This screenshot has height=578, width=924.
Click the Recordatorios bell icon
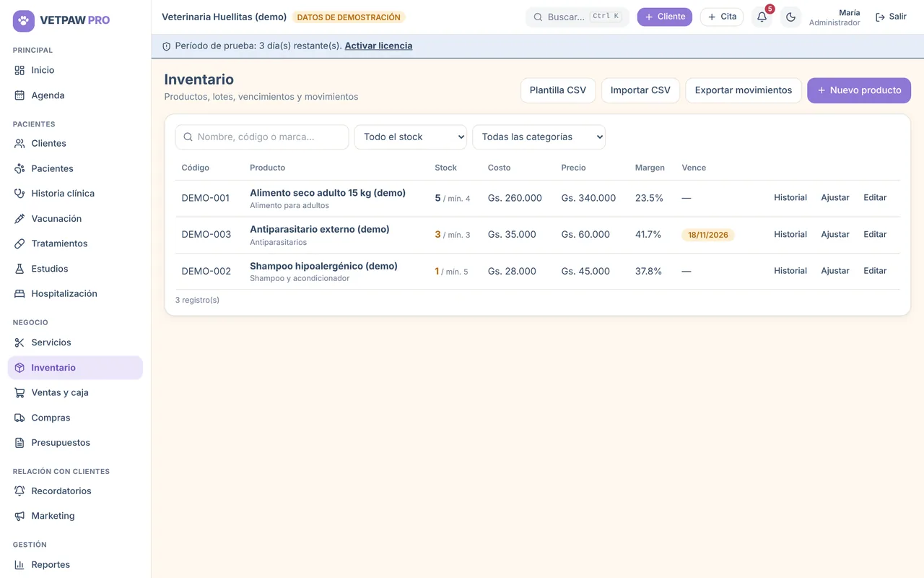[19, 491]
